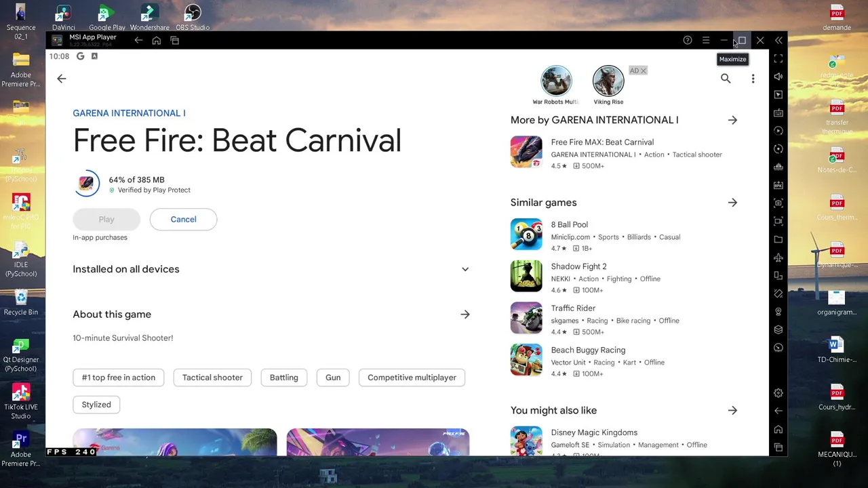
Task: Open the Google Play desktop shortcut
Action: click(107, 18)
